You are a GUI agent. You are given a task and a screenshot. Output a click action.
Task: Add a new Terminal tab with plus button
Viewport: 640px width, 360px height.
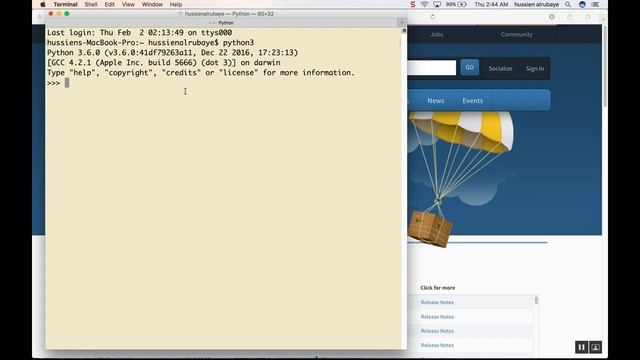(x=402, y=22)
